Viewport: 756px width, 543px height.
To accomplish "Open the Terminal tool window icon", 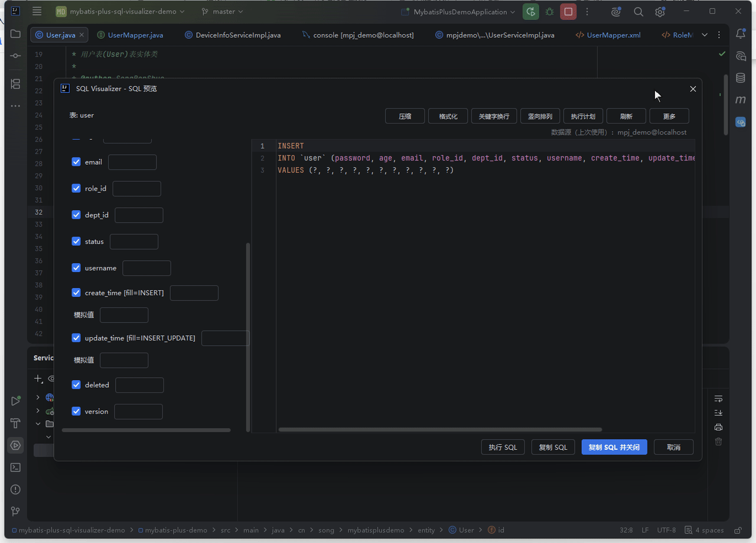I will (x=15, y=467).
